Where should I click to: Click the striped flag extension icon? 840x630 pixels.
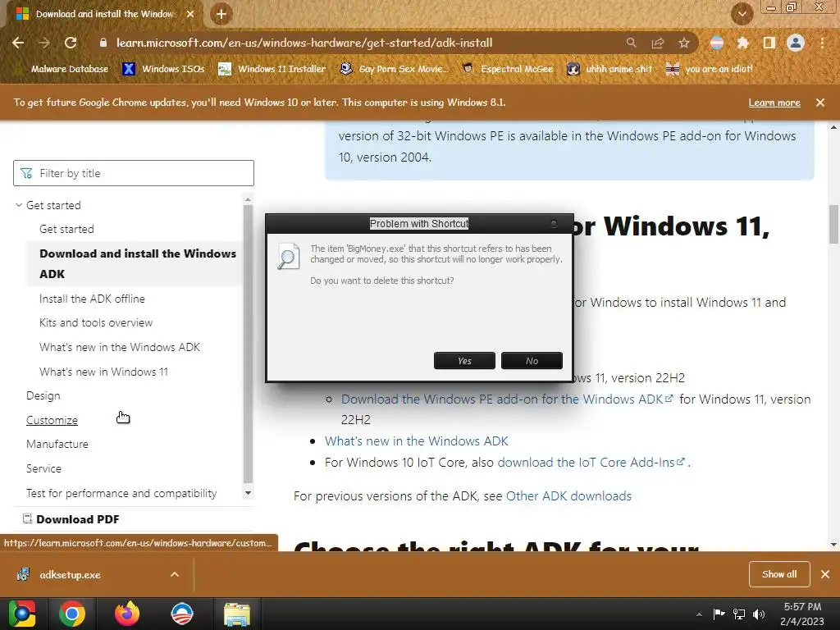click(x=717, y=43)
